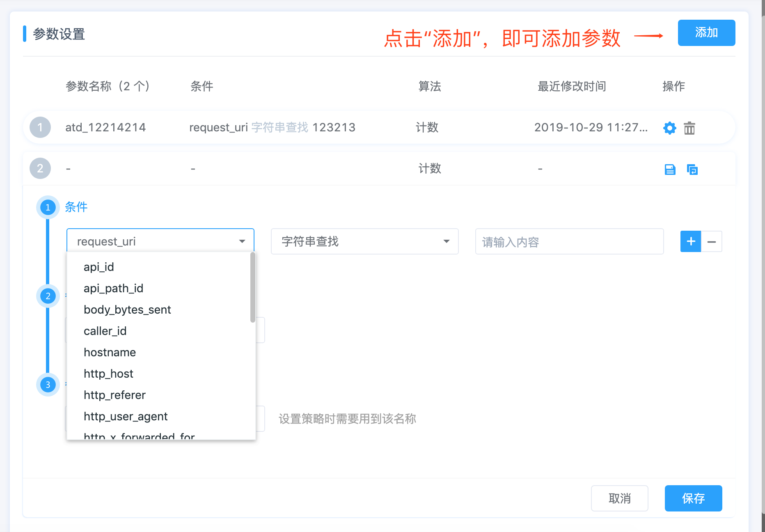The image size is (765, 532).
Task: Pick http_referer from the dropdown
Action: [x=160, y=395]
